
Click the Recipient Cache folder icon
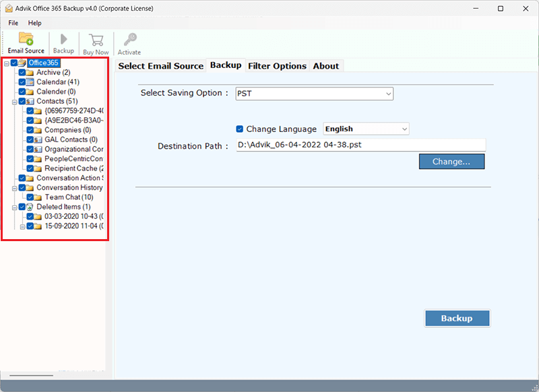point(38,168)
